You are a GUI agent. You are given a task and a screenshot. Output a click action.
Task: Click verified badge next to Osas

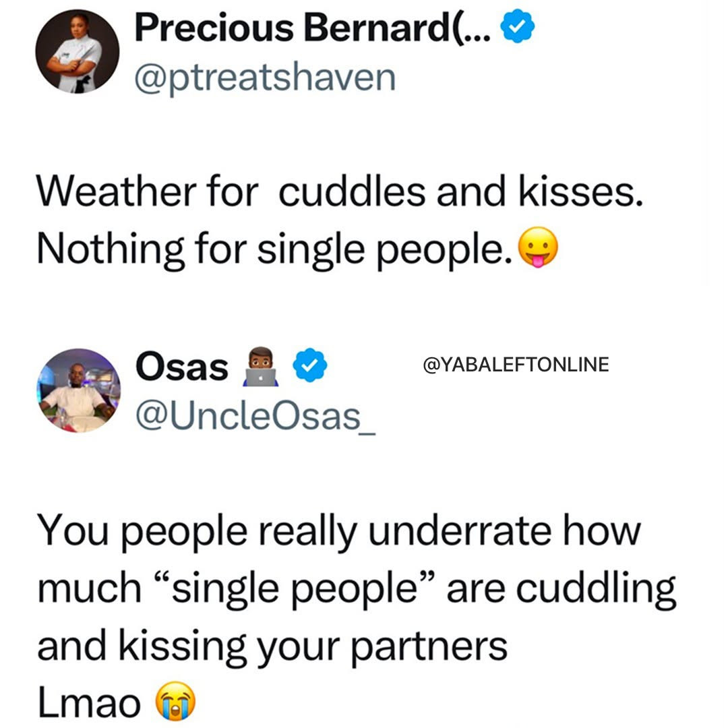coord(309,365)
